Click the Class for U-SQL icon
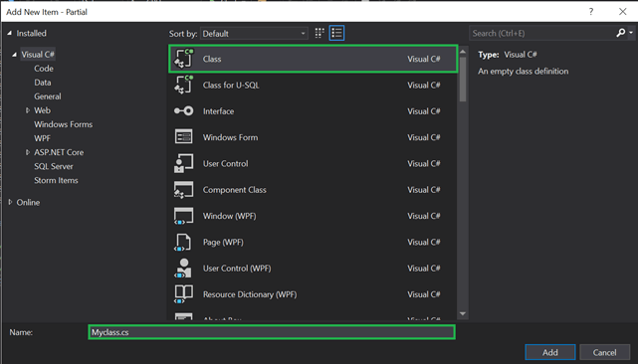This screenshot has width=638, height=364. pos(183,85)
